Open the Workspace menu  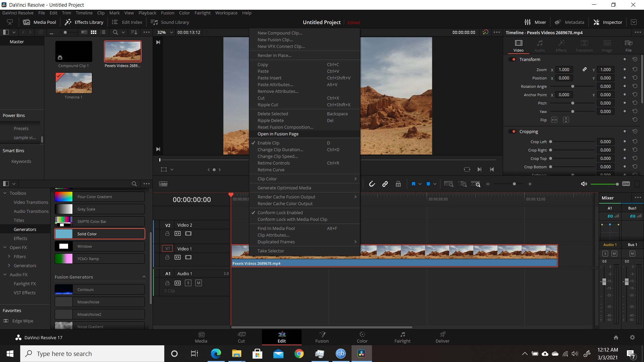pyautogui.click(x=226, y=13)
